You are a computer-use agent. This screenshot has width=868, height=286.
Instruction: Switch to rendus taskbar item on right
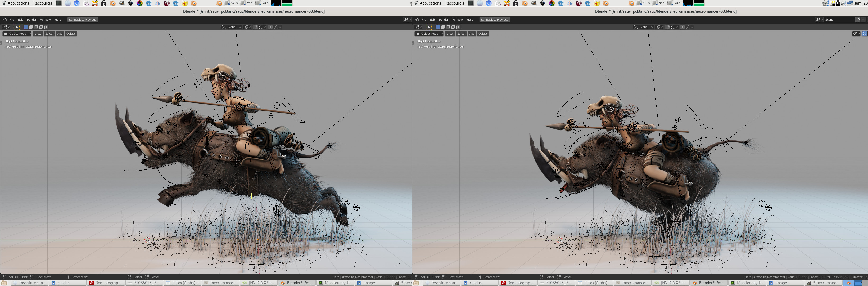point(480,283)
